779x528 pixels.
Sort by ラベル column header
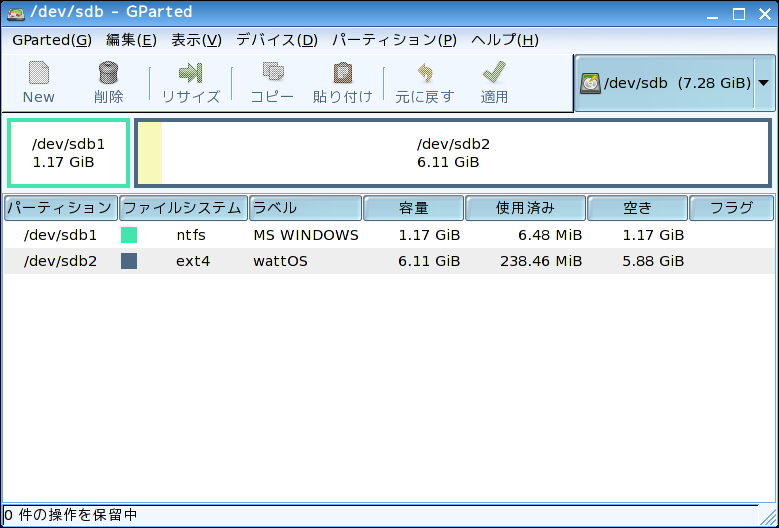coord(305,208)
